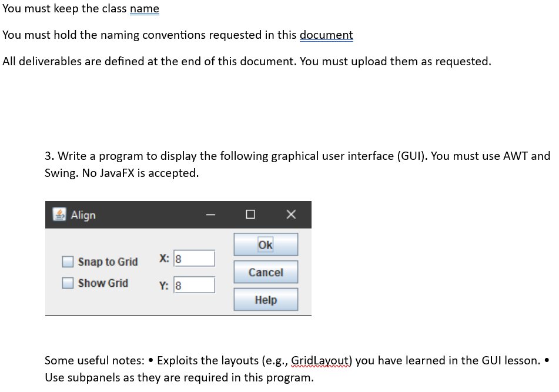Click the Show Grid label

pos(103,283)
